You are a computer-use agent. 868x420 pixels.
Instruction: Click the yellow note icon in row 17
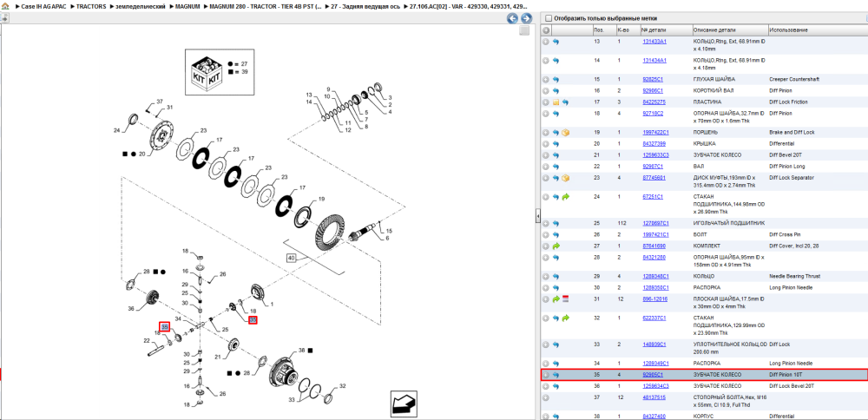tap(556, 102)
